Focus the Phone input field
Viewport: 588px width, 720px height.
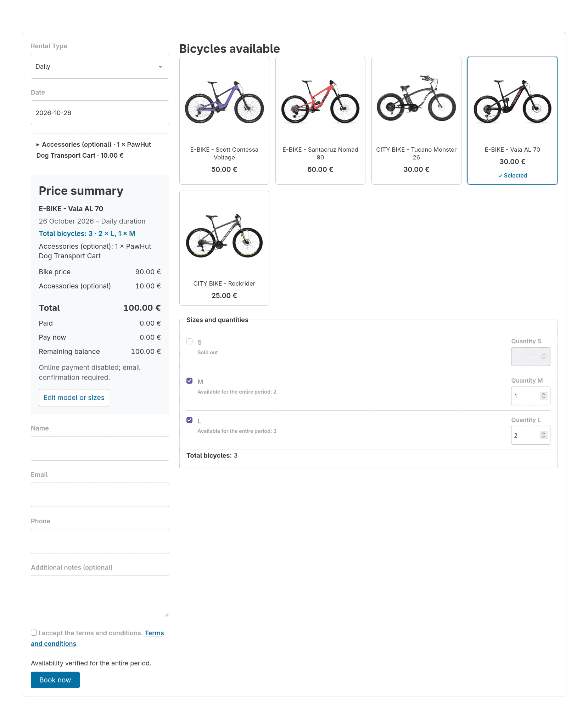click(100, 541)
